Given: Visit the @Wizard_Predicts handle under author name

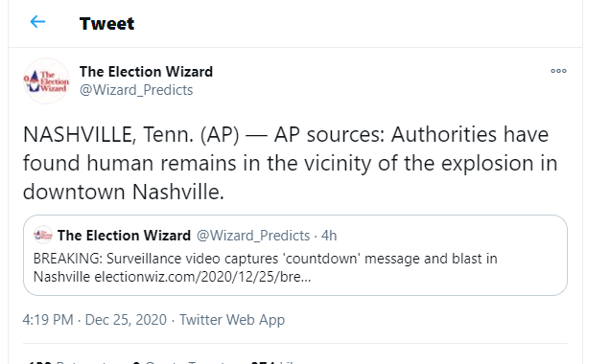Looking at the screenshot, I should (x=136, y=90).
